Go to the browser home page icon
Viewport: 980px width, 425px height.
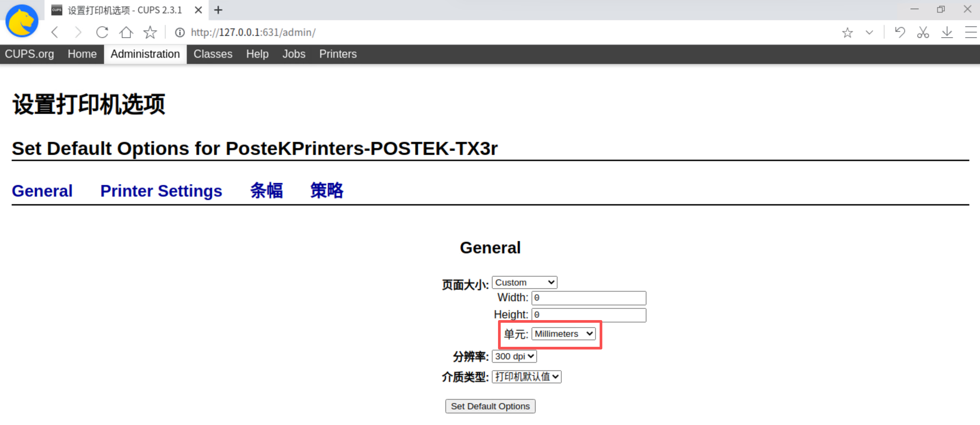126,32
